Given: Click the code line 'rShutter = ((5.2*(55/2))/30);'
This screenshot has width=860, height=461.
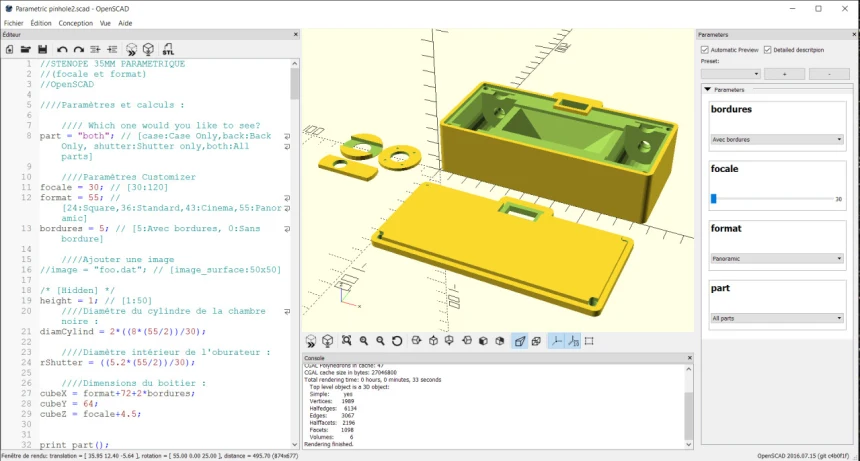Looking at the screenshot, I should (117, 363).
